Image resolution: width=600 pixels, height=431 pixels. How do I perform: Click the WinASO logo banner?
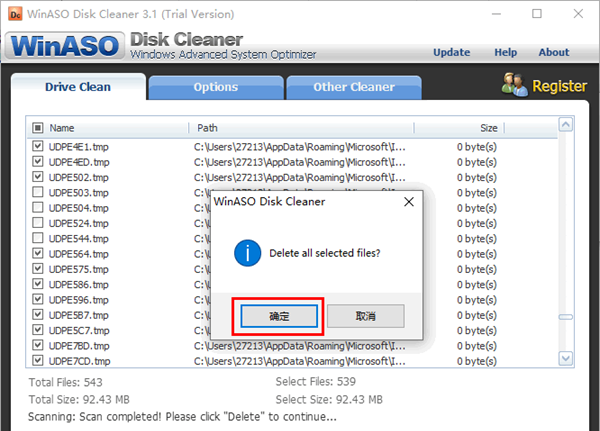65,46
